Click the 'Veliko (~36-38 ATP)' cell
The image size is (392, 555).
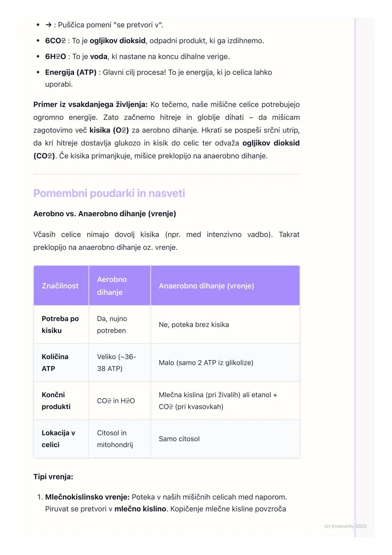116,362
